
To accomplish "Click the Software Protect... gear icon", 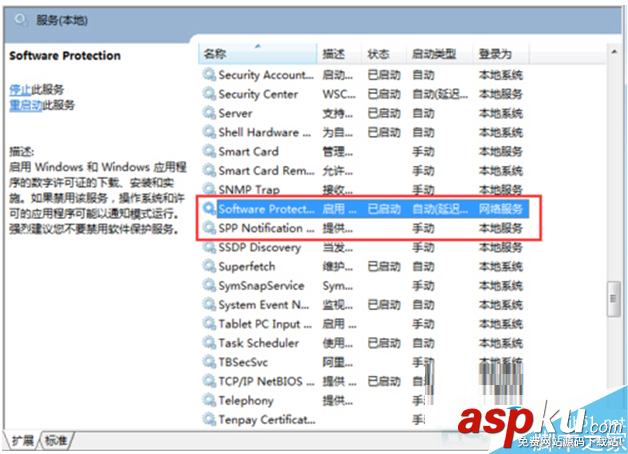I will point(209,209).
